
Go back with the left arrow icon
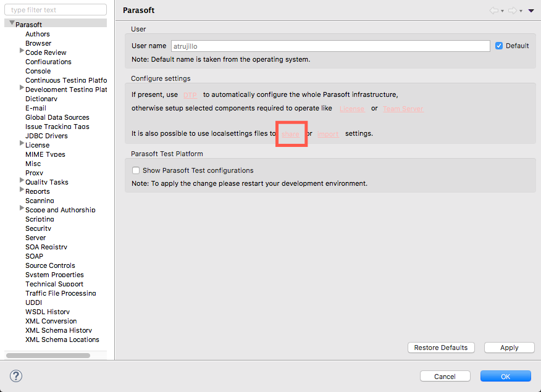pyautogui.click(x=493, y=10)
